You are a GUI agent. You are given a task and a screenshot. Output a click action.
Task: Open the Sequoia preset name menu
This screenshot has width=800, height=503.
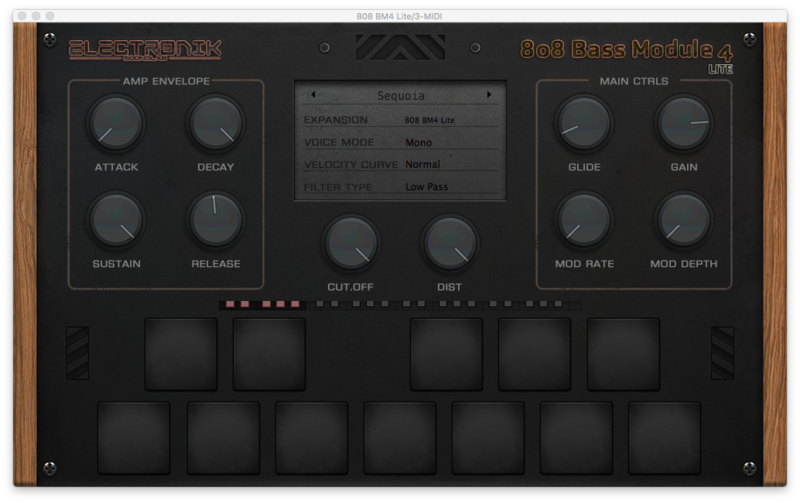click(401, 95)
